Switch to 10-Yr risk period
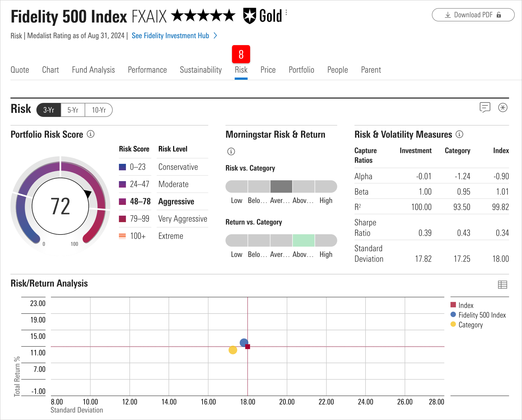Viewport: 522px width, 420px height. click(x=99, y=110)
